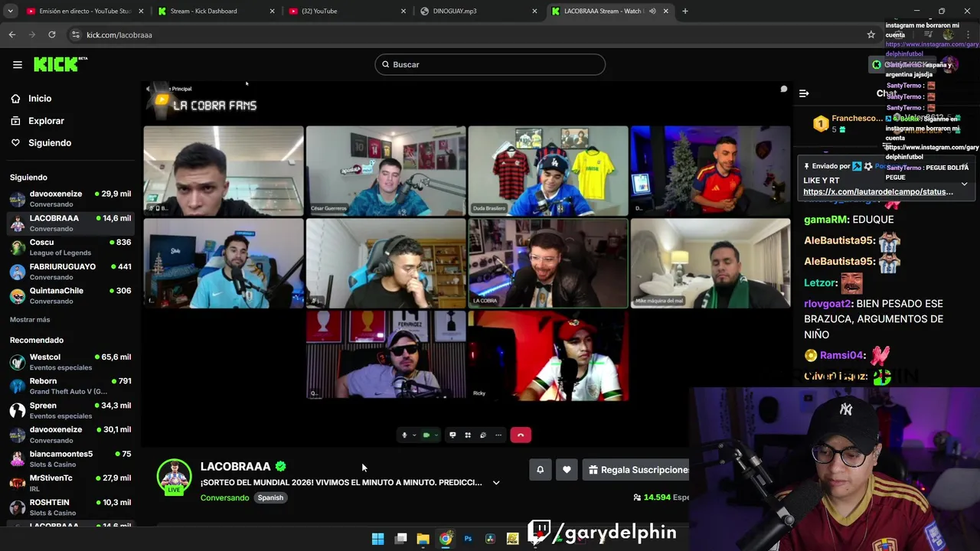Close the Stream - Kick Dashboard tab
Screen dimensions: 980x551
coord(273,11)
